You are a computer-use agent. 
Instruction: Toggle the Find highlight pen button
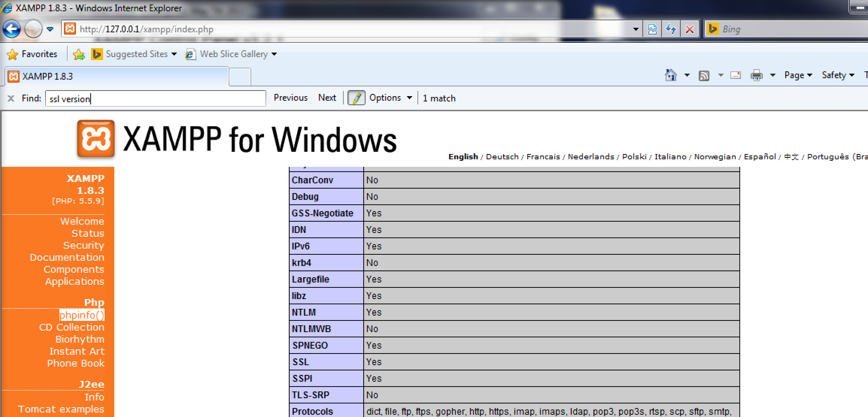tap(356, 98)
